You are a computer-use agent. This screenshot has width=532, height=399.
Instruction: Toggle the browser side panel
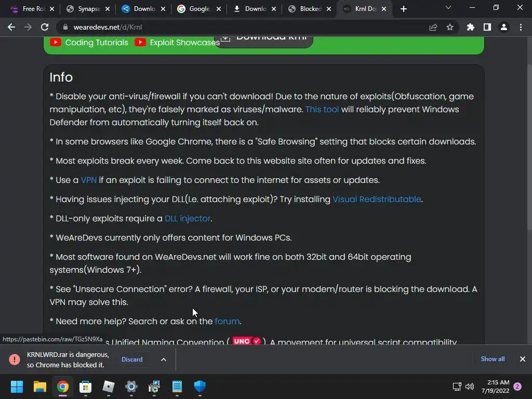tap(487, 27)
